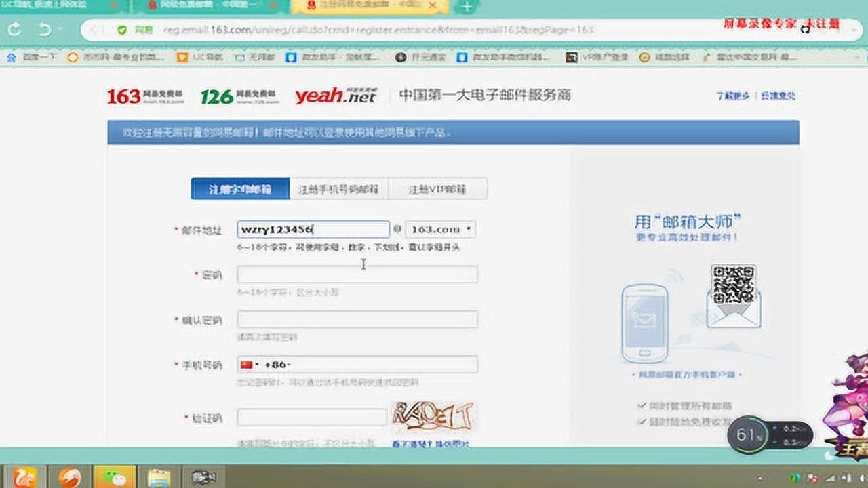The height and width of the screenshot is (488, 868).
Task: Open a new browser tab with plus button
Action: coord(467,7)
